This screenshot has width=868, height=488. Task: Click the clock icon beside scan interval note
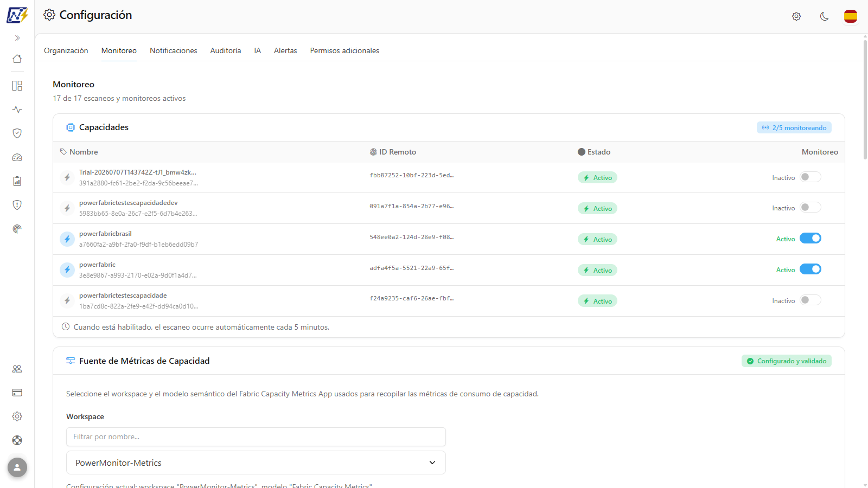[x=66, y=327]
